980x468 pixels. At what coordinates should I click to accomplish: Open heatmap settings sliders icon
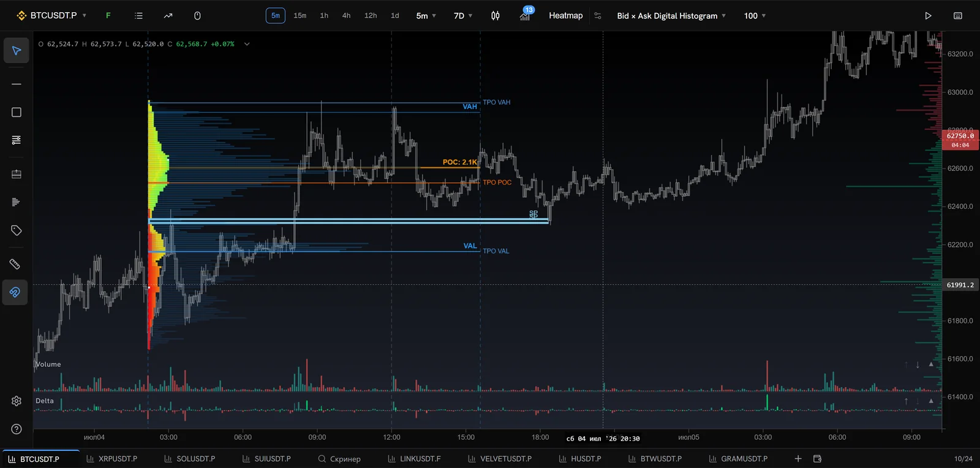tap(598, 15)
